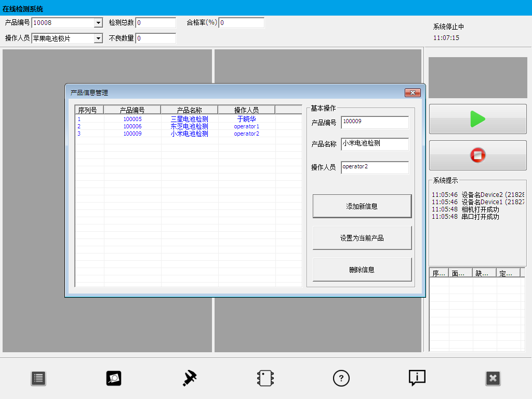
Task: Expand the 操作人员 dropdown arrow
Action: click(x=98, y=38)
